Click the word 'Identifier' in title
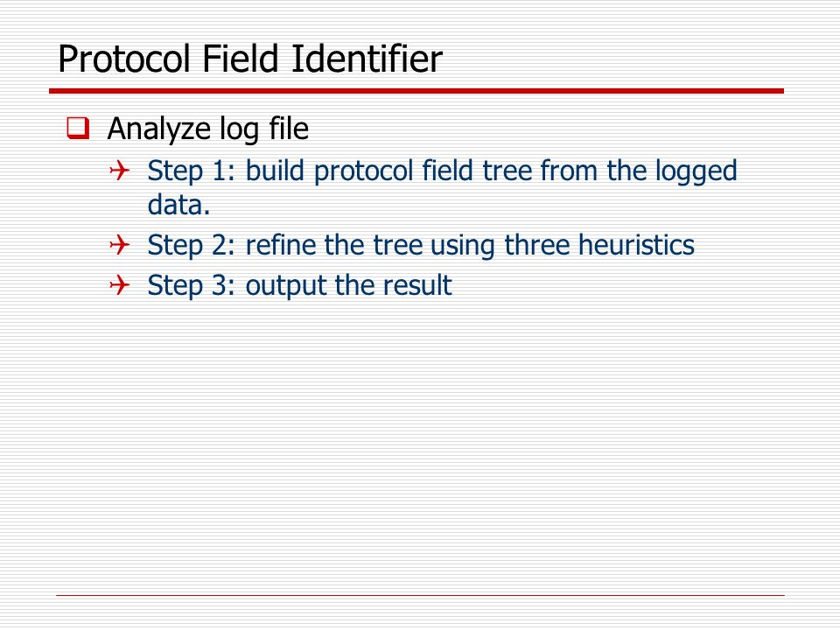840x630 pixels. 367,59
